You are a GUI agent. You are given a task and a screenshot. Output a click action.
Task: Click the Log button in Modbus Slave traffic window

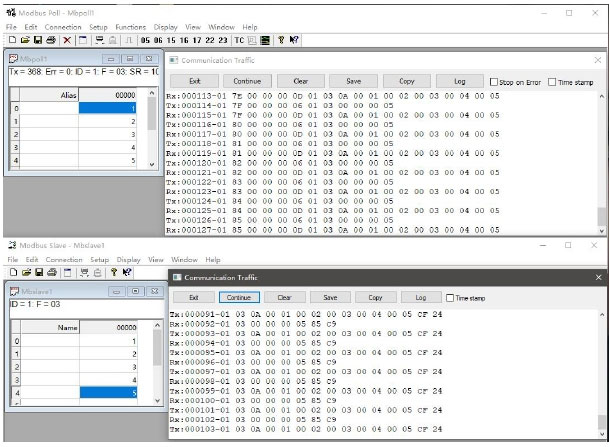click(421, 297)
